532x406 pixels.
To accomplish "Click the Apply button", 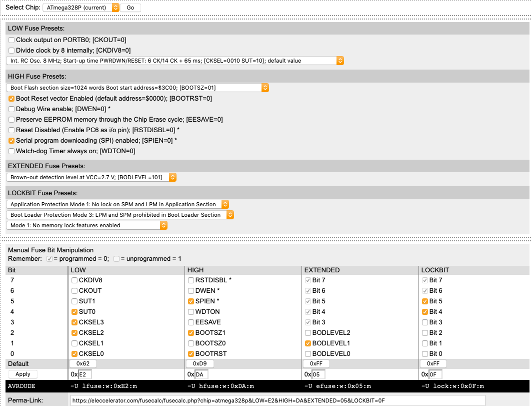I will pos(22,374).
